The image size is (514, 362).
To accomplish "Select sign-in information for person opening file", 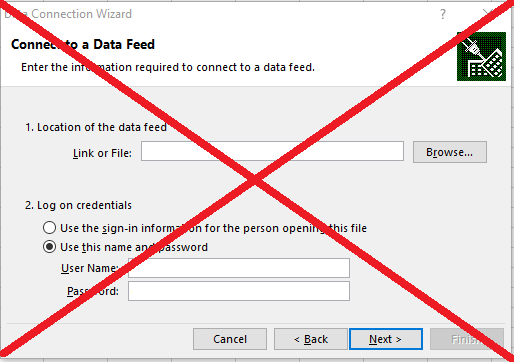I will point(49,228).
